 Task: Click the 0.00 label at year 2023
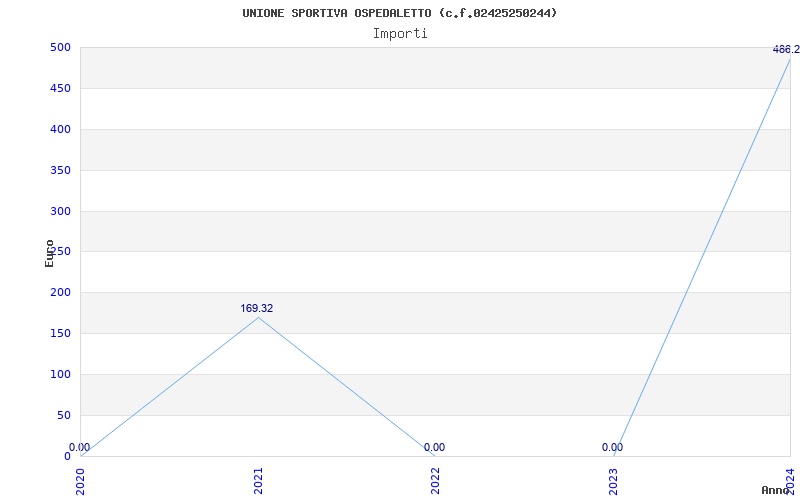click(x=612, y=447)
